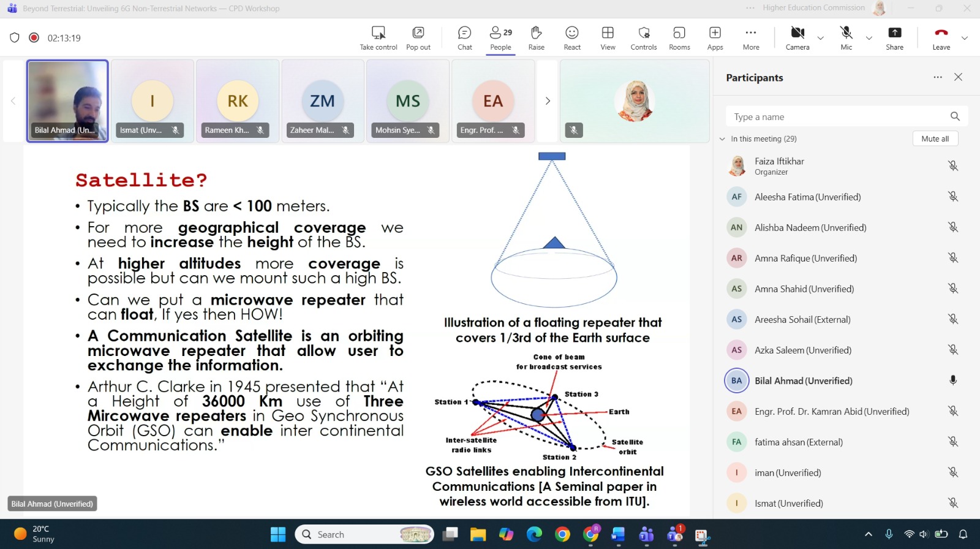
Task: Open the Apps menu
Action: [x=715, y=38]
